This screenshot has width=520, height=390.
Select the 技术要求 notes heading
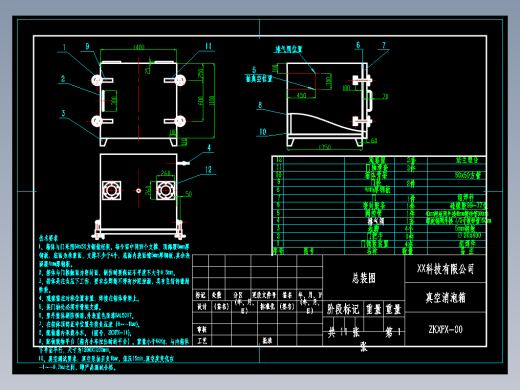click(x=48, y=238)
